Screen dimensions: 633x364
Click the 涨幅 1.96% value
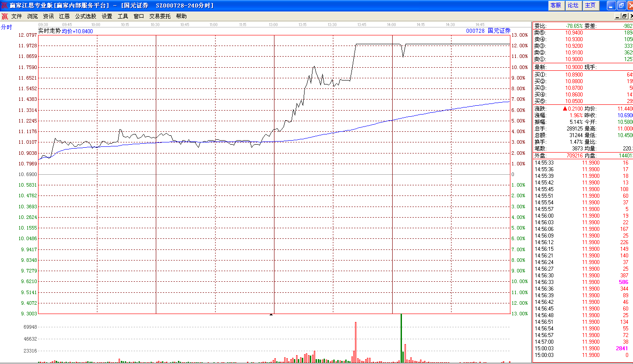point(575,115)
